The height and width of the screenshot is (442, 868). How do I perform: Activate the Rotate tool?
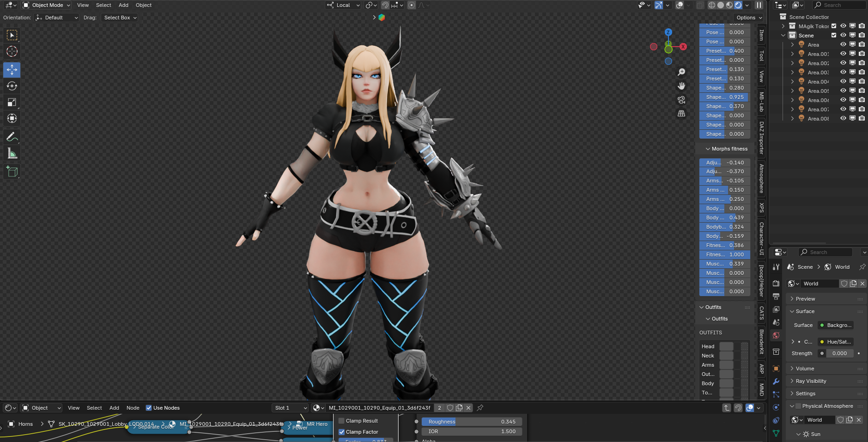click(12, 86)
